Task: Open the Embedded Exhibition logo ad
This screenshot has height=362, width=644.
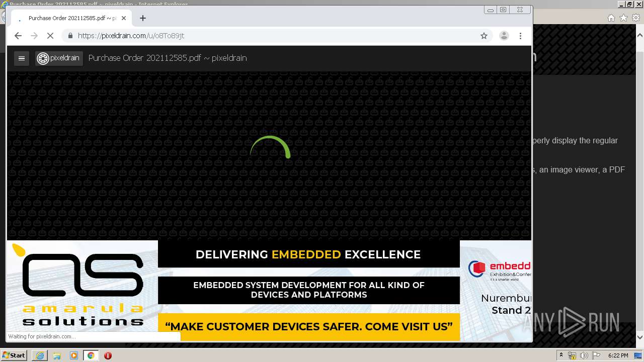Action: [x=499, y=270]
